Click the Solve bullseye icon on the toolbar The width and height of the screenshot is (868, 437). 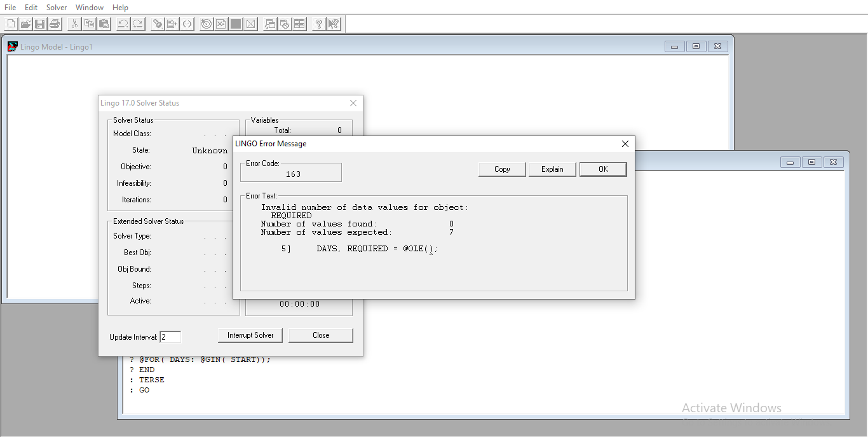205,24
